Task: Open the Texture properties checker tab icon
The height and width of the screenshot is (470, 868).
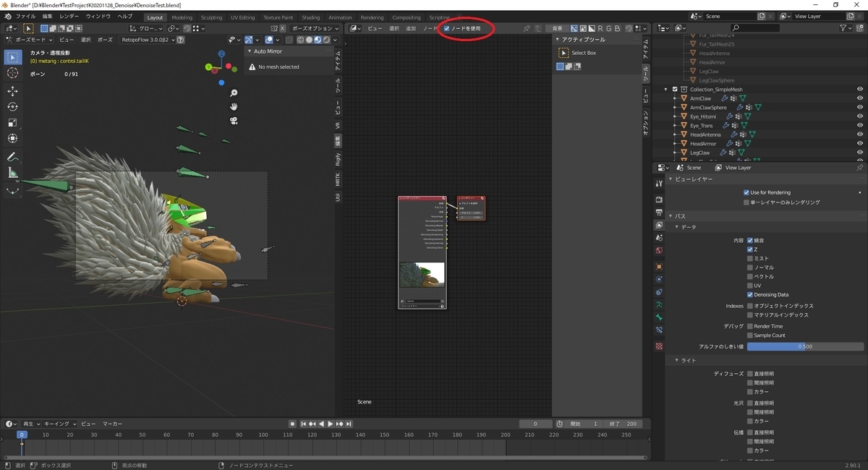Action: click(659, 346)
